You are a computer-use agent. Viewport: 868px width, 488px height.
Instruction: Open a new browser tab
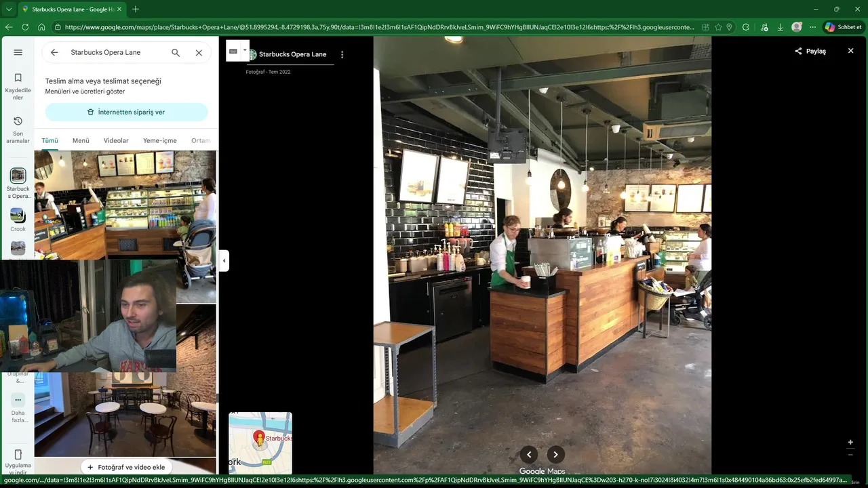click(x=136, y=9)
